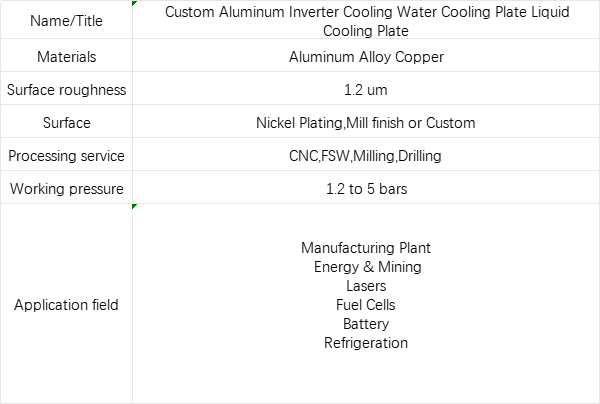
Task: Select the Surface roughness label cell
Action: click(67, 88)
